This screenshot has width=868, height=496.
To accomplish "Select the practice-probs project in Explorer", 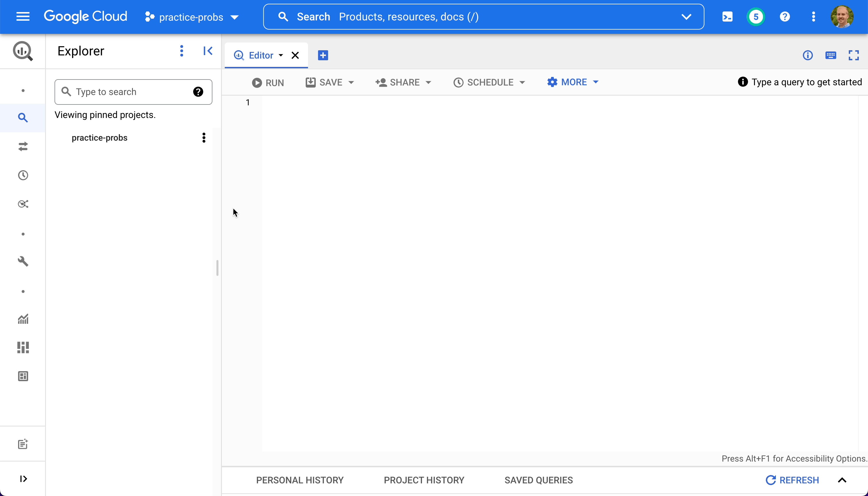I will tap(100, 137).
